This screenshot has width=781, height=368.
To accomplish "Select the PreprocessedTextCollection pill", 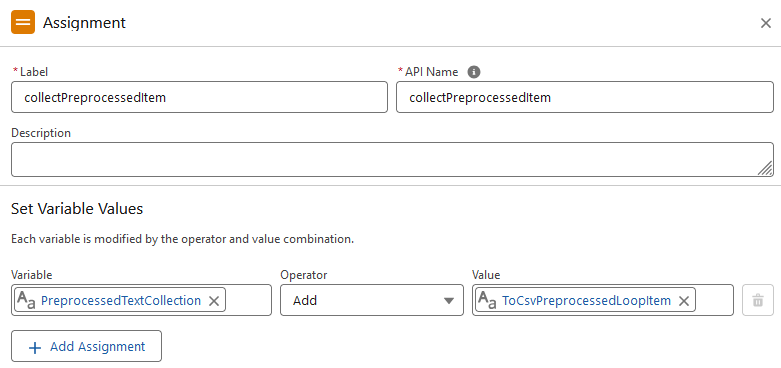I will [120, 300].
